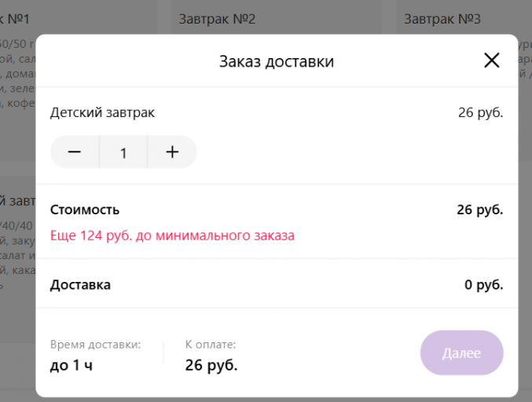
Task: Click the 0 руб. delivery price
Action: coord(484,285)
